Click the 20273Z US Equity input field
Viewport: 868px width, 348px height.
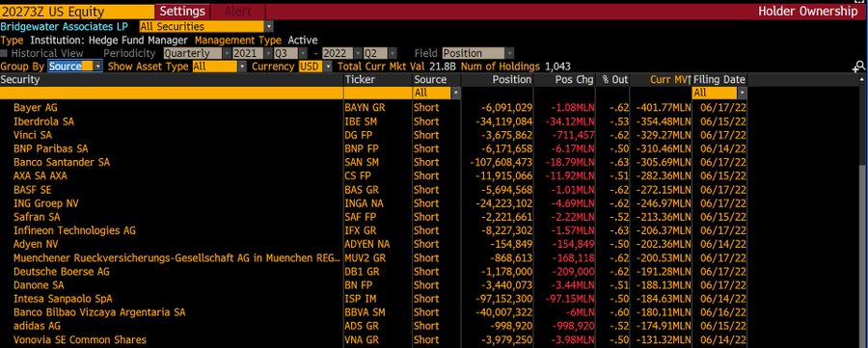tap(77, 11)
